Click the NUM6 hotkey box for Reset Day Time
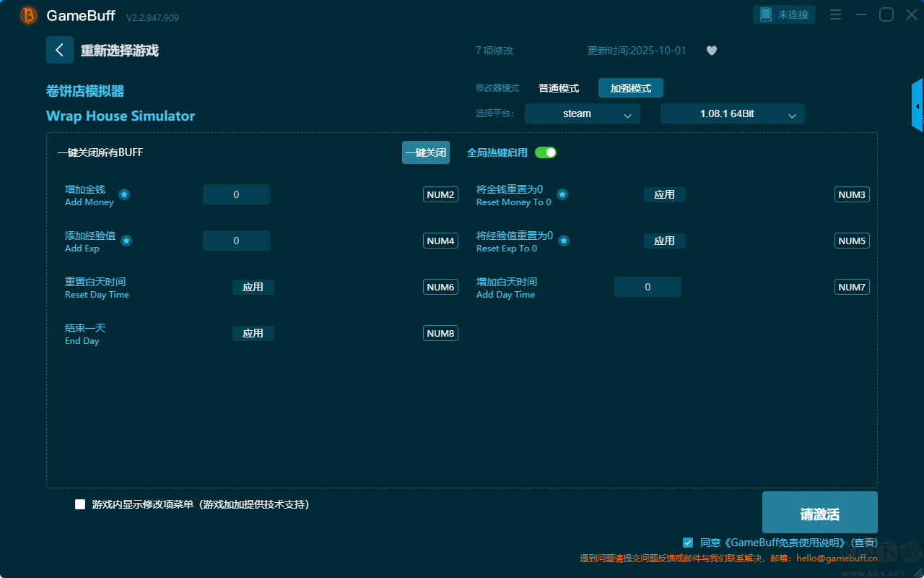924x578 pixels. pos(440,287)
